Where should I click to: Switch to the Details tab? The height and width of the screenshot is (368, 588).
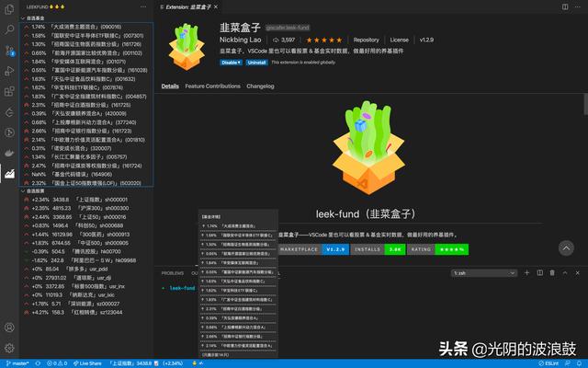click(170, 86)
